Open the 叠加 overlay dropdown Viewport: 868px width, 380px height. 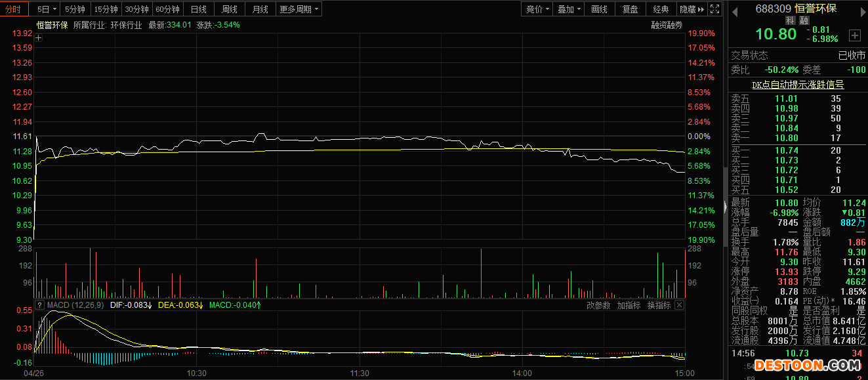pyautogui.click(x=569, y=9)
